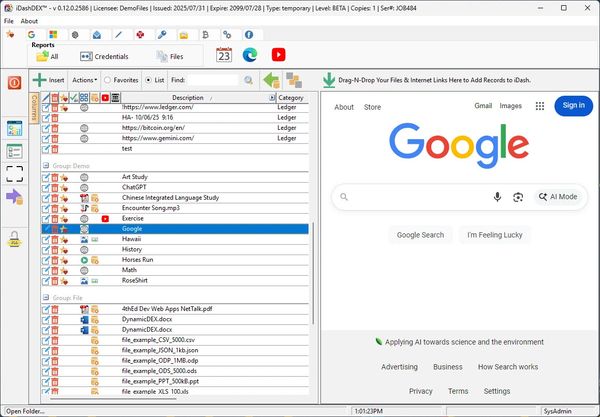Click the padlock icon in left sidebar
Image resolution: width=600 pixels, height=417 pixels.
pyautogui.click(x=15, y=237)
